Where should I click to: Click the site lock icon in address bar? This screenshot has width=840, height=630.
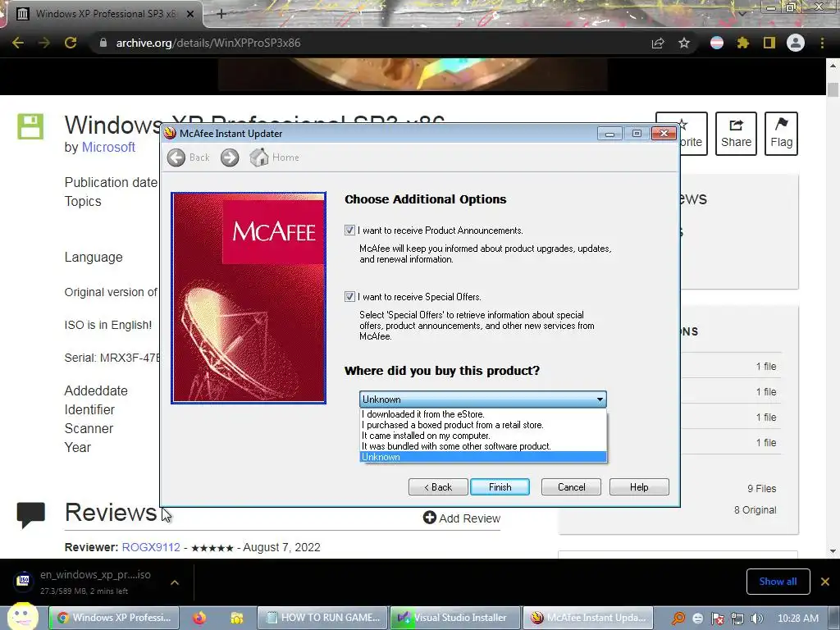point(103,43)
